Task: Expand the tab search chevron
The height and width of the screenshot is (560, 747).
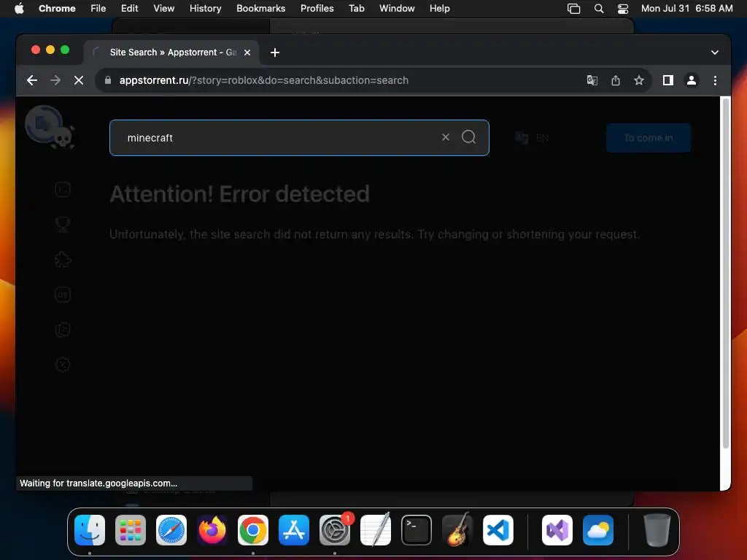Action: click(715, 52)
